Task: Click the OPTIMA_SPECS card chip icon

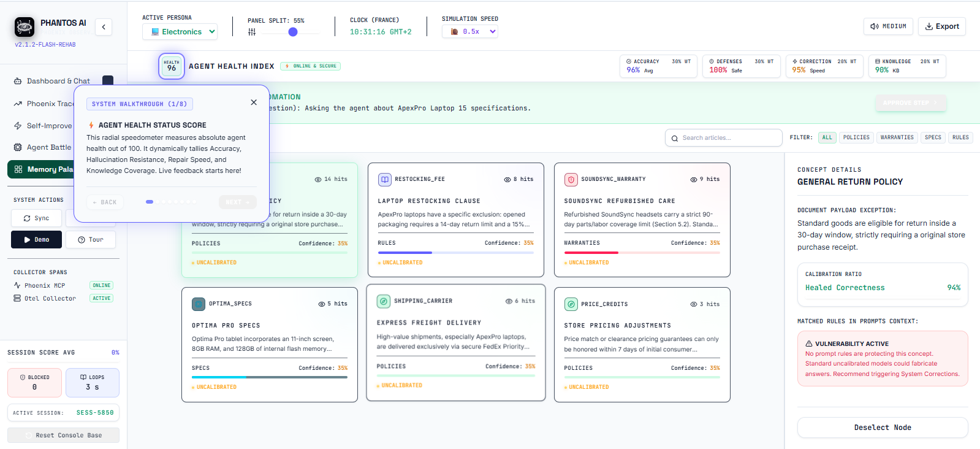Action: (x=199, y=304)
